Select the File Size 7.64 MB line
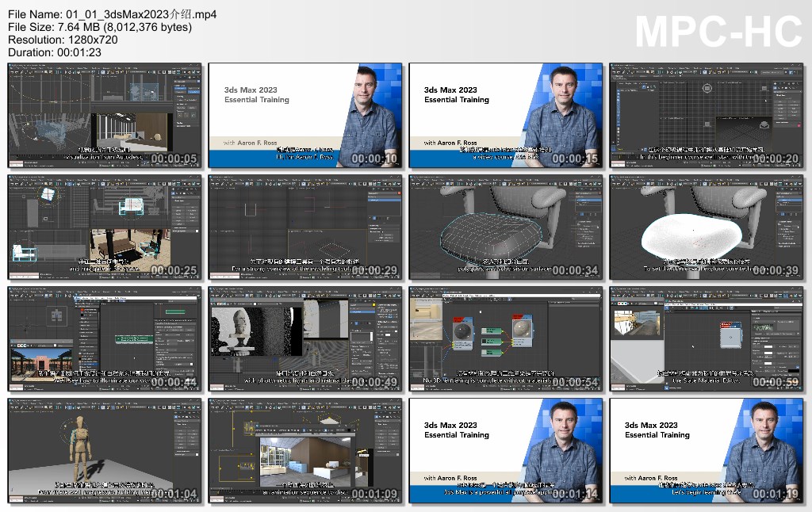Viewport: 812px width, 512px height. click(x=100, y=27)
